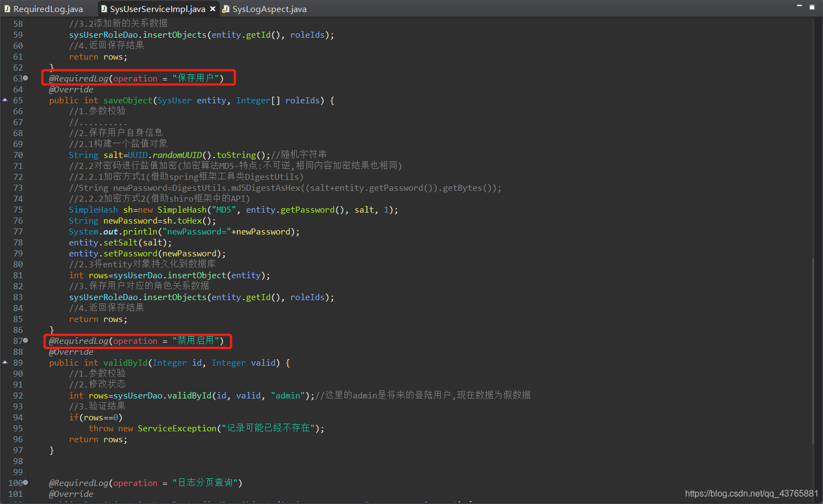Click line number 70 in the gutter
Screen dimensions: 823x504
(18, 155)
